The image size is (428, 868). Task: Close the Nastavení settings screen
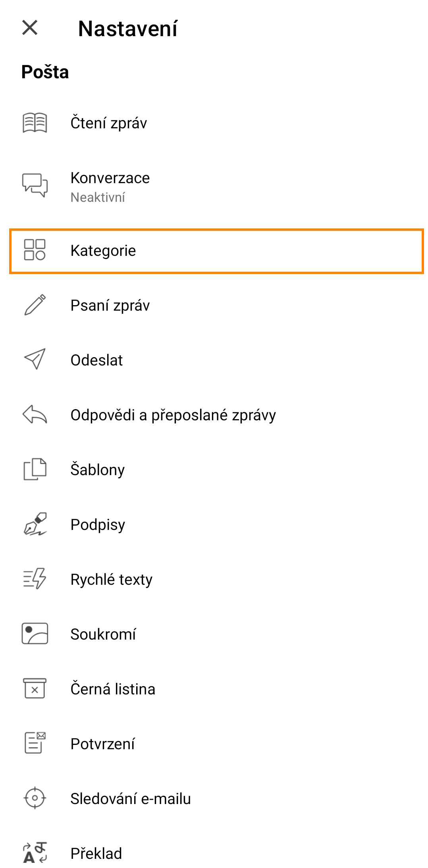[x=30, y=28]
